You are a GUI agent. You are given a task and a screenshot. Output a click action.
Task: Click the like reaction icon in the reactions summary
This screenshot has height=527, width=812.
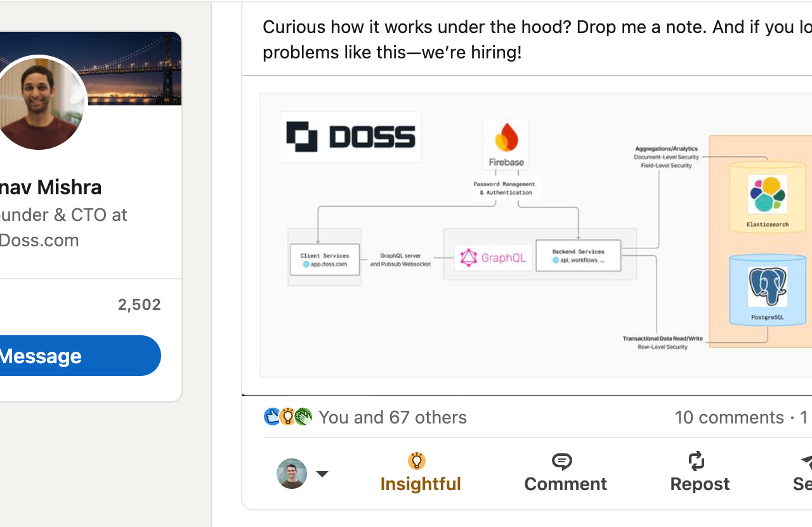point(272,417)
